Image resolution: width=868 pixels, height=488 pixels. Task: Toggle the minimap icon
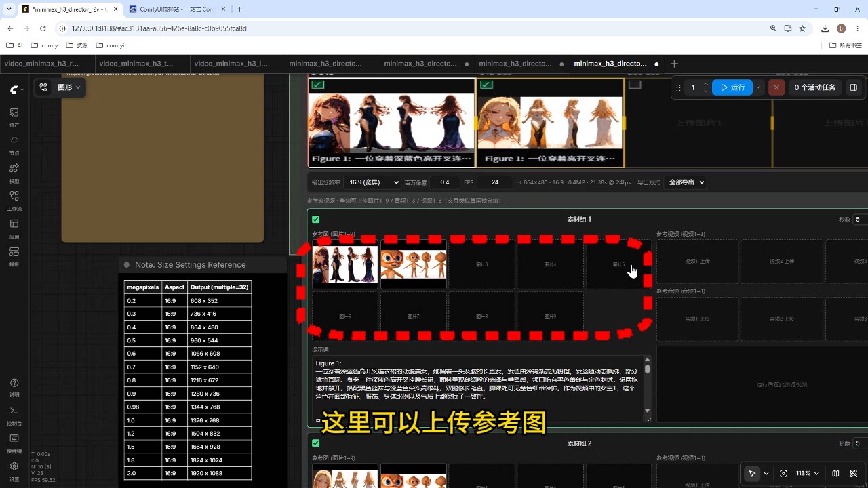click(835, 473)
